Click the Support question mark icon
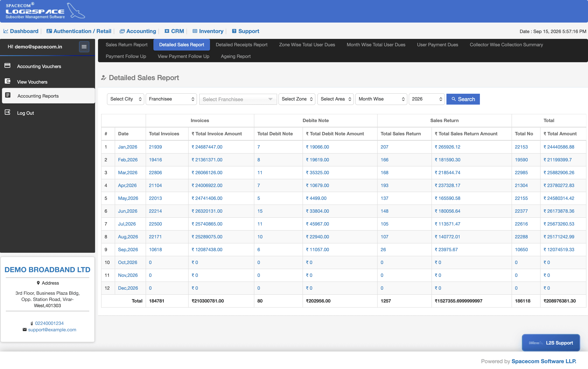 234,31
